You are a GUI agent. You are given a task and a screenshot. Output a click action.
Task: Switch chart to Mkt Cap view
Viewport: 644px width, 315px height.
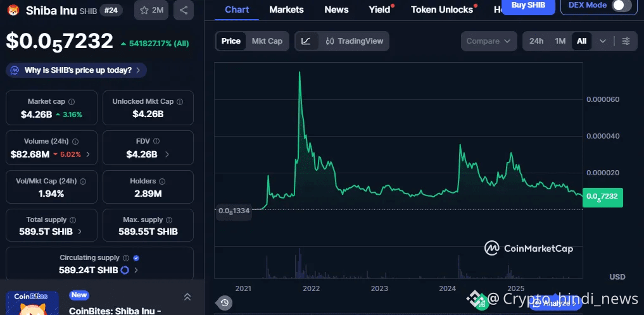[267, 41]
